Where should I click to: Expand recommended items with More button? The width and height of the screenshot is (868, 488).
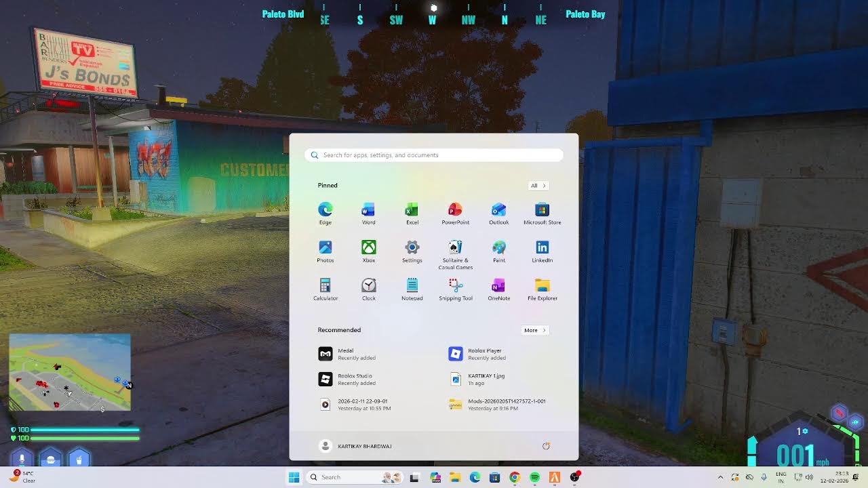[534, 330]
